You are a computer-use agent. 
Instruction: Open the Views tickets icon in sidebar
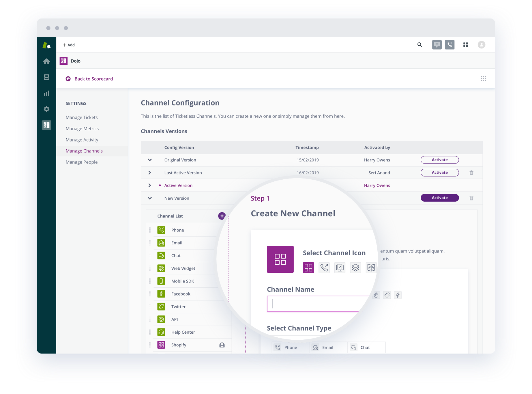pos(46,77)
